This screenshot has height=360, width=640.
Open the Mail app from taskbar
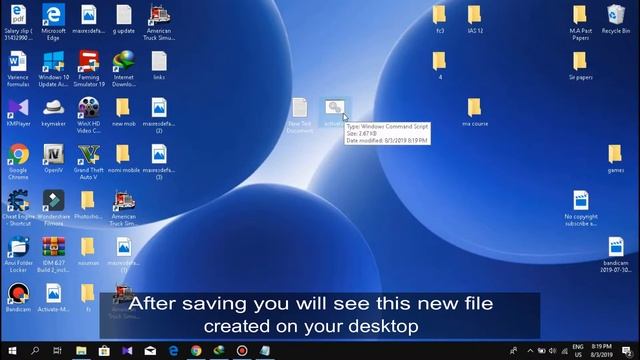pyautogui.click(x=150, y=351)
